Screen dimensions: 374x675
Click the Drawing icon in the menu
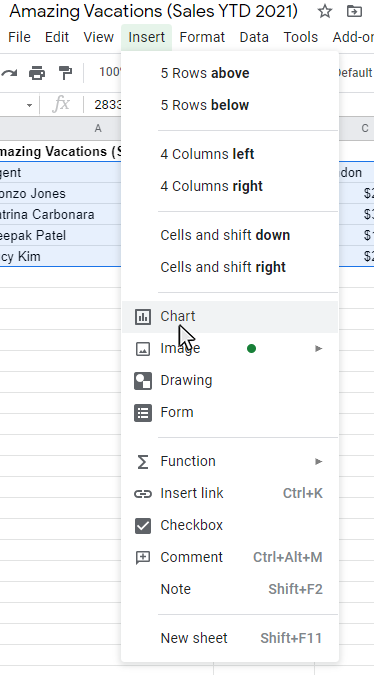(x=143, y=381)
